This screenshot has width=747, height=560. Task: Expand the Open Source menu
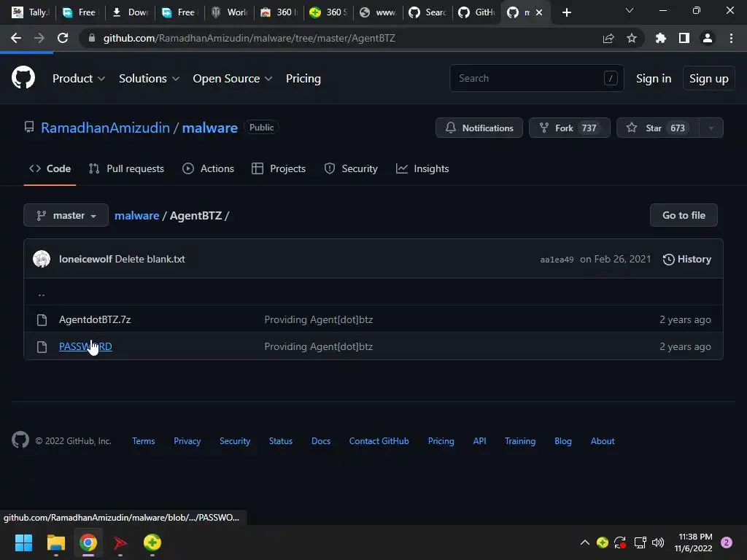(233, 78)
